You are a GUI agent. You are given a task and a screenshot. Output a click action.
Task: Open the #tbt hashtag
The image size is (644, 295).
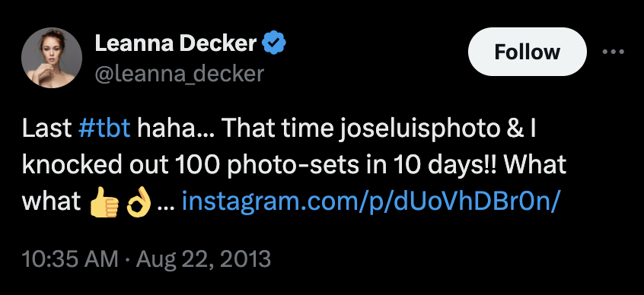click(x=104, y=128)
